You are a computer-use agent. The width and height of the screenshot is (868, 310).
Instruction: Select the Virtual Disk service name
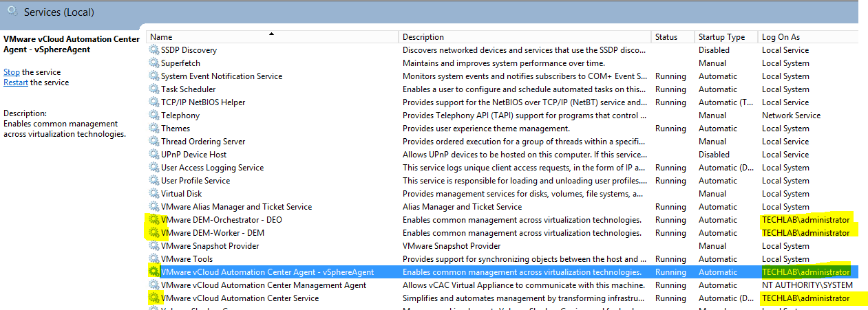pyautogui.click(x=182, y=194)
